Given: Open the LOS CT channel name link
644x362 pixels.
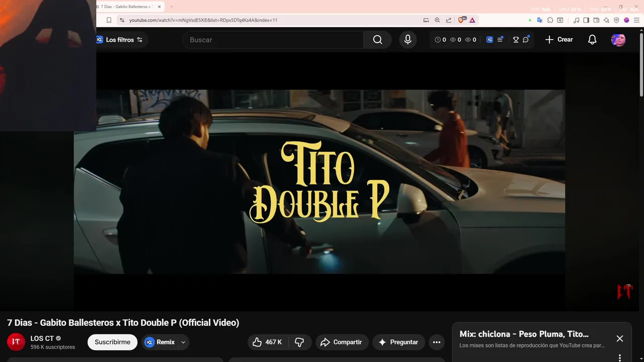Looking at the screenshot, I should [x=42, y=338].
